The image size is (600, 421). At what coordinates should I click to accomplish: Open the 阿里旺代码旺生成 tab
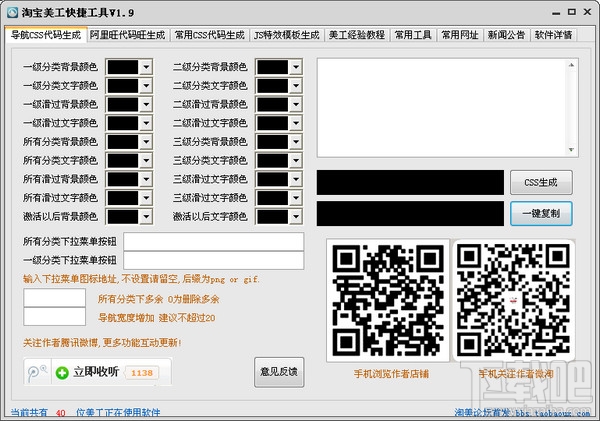pos(127,35)
